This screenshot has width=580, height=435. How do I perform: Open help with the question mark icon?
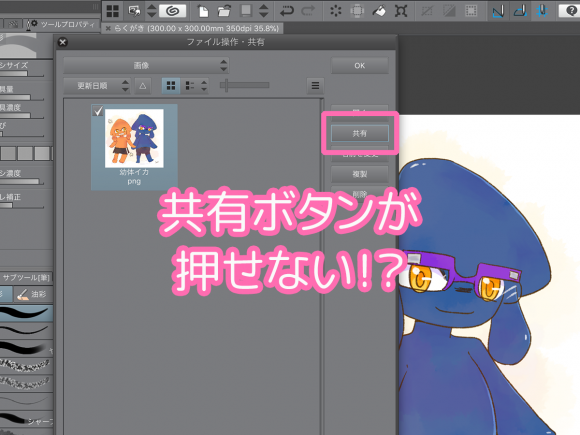(569, 11)
